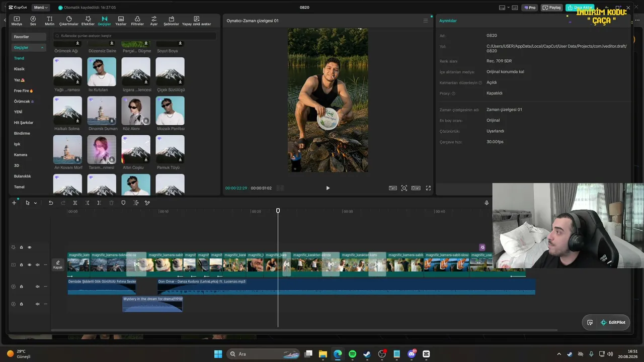The height and width of the screenshot is (362, 644).
Task: Hide the main video track
Action: pyautogui.click(x=29, y=265)
